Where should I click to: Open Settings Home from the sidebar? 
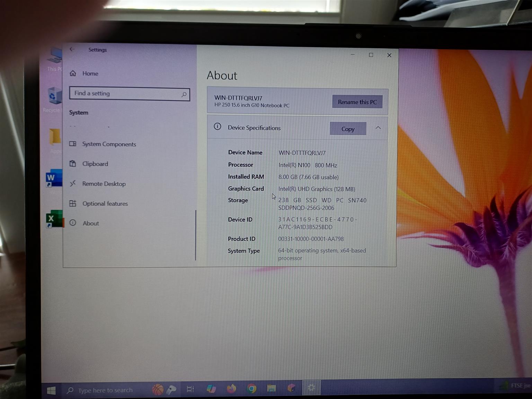(x=90, y=73)
